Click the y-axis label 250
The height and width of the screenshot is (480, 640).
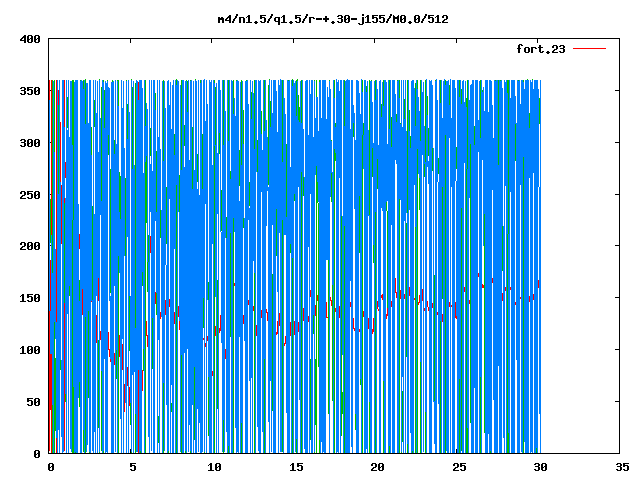click(x=30, y=195)
